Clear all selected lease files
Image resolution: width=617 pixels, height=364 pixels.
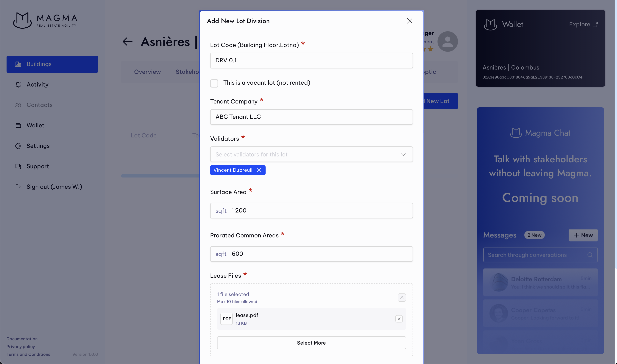coord(402,297)
